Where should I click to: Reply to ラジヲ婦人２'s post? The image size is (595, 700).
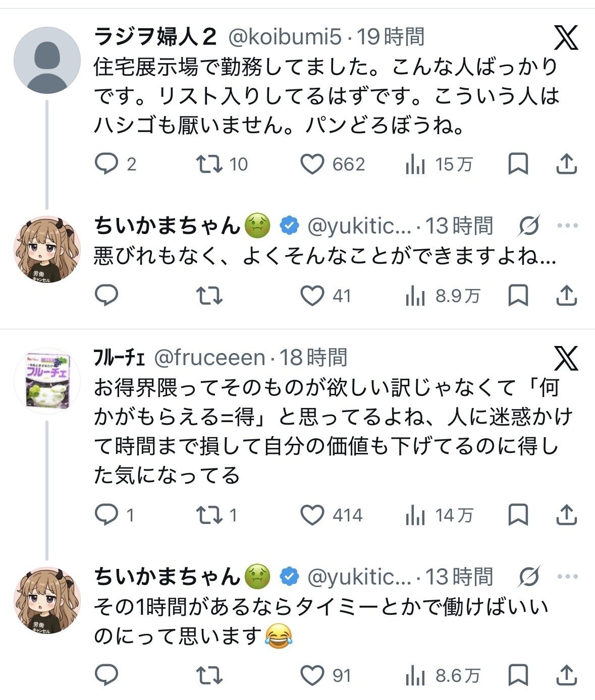(106, 164)
